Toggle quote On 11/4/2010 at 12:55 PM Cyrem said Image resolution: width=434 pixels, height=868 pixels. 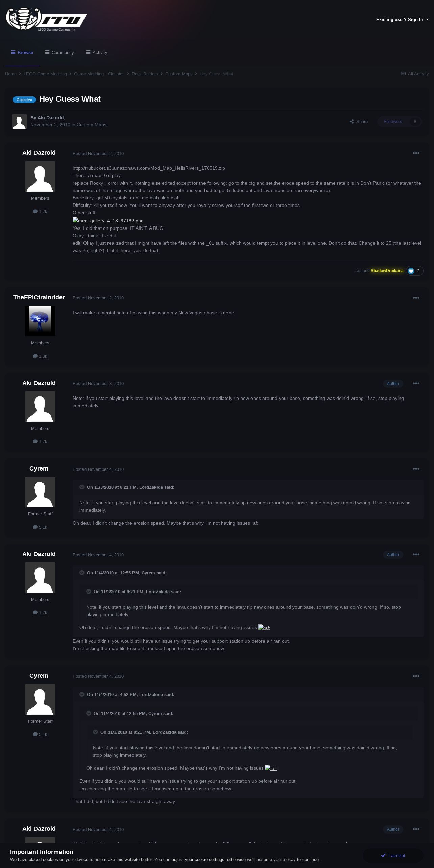point(82,573)
